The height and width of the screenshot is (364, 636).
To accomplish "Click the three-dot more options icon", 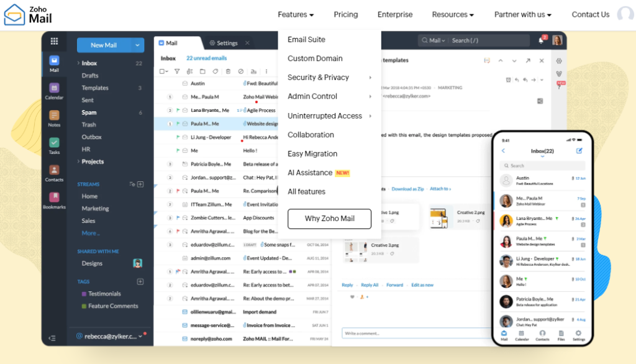I will point(266,71).
